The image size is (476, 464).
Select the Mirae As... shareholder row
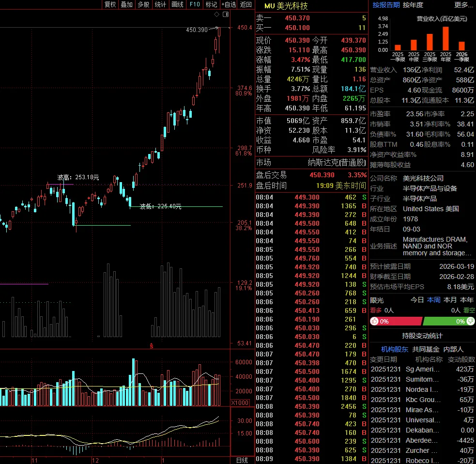tap(423, 410)
